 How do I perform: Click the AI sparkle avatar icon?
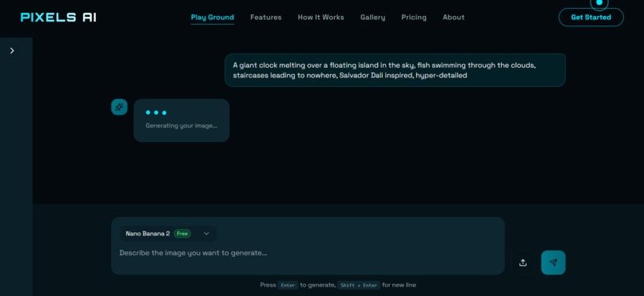click(119, 107)
